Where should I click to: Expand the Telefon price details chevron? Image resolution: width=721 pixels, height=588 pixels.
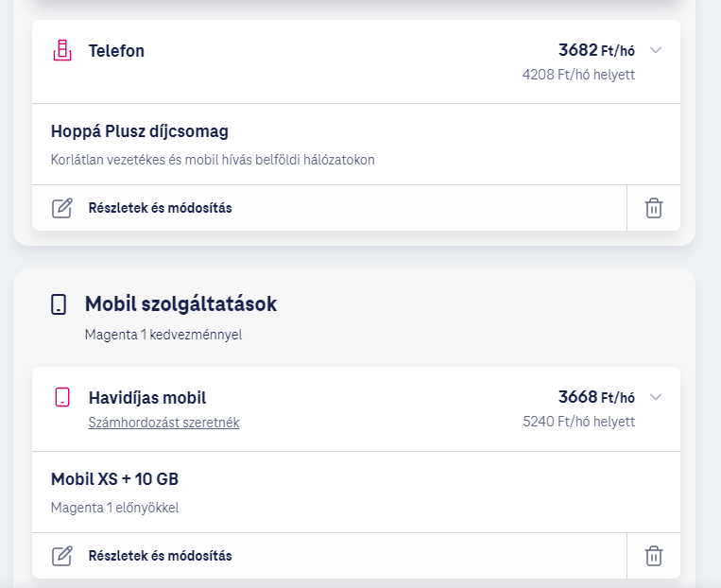pyautogui.click(x=656, y=50)
